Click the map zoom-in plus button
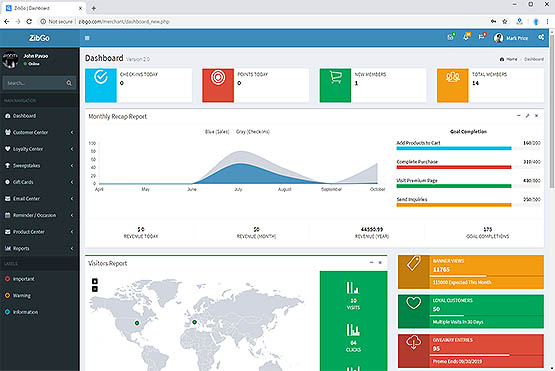Image resolution: width=555 pixels, height=371 pixels. point(95,281)
